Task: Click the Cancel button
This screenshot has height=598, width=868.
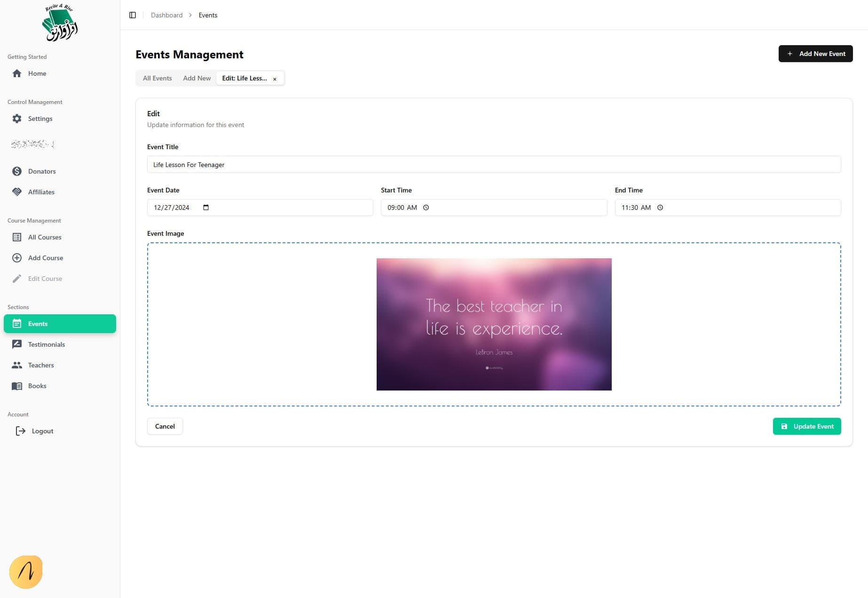Action: click(x=165, y=426)
